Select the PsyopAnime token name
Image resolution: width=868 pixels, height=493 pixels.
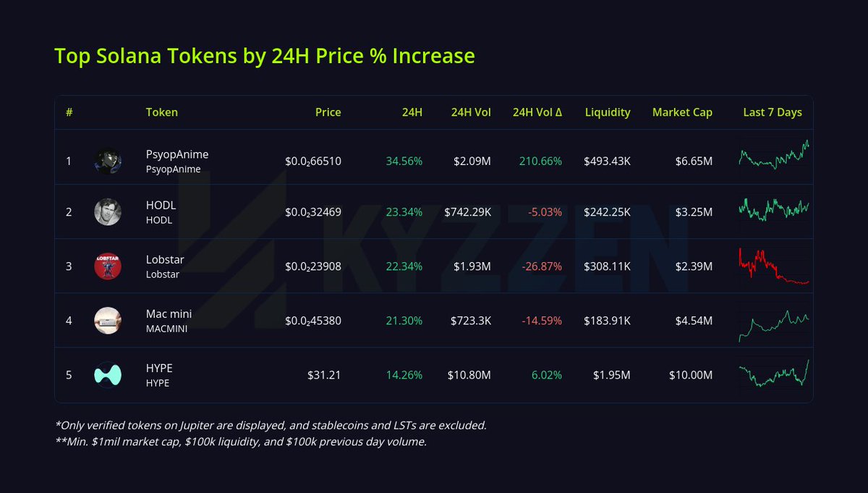click(x=176, y=154)
